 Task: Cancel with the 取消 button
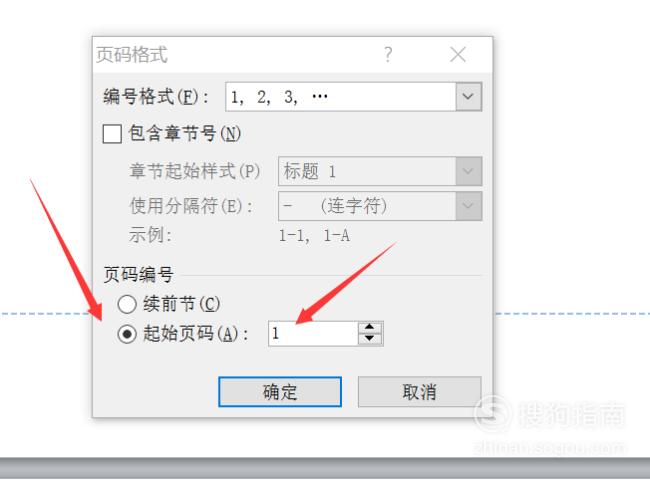pyautogui.click(x=420, y=392)
